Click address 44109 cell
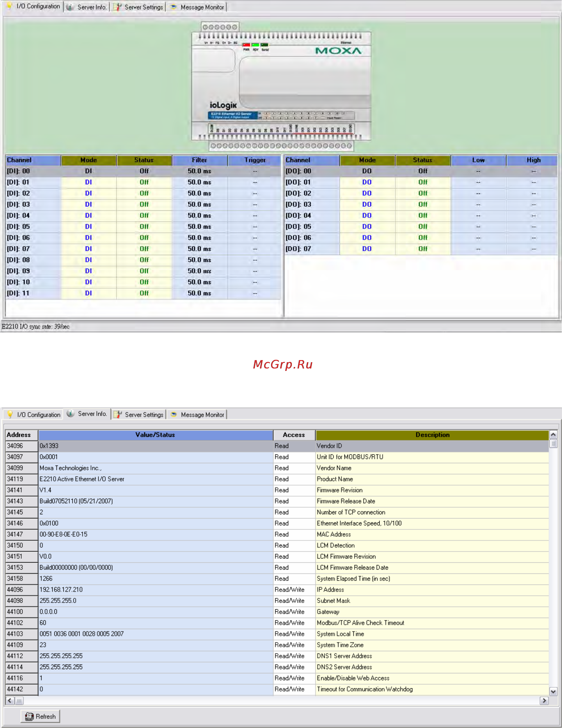 coord(21,645)
